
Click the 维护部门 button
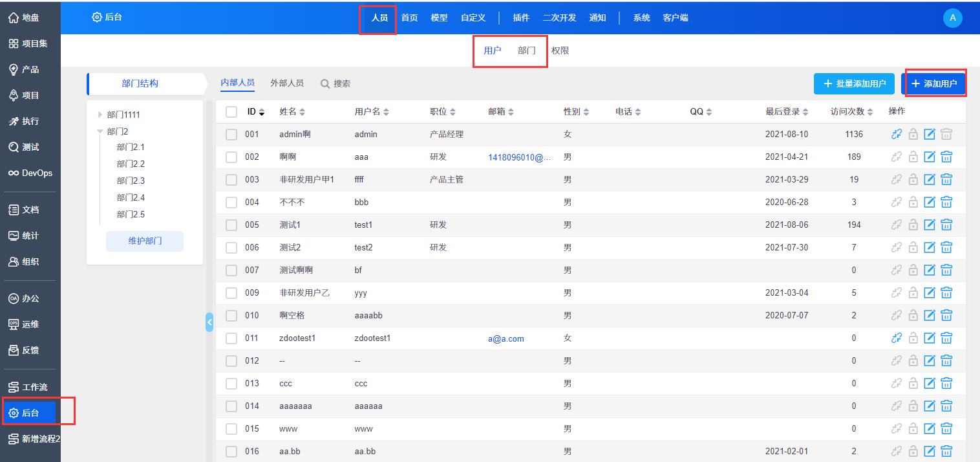[145, 241]
